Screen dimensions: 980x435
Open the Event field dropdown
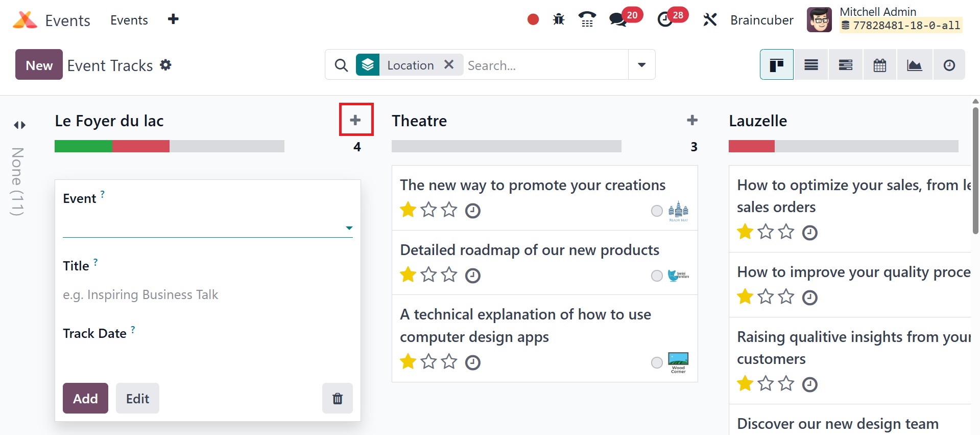pos(349,228)
